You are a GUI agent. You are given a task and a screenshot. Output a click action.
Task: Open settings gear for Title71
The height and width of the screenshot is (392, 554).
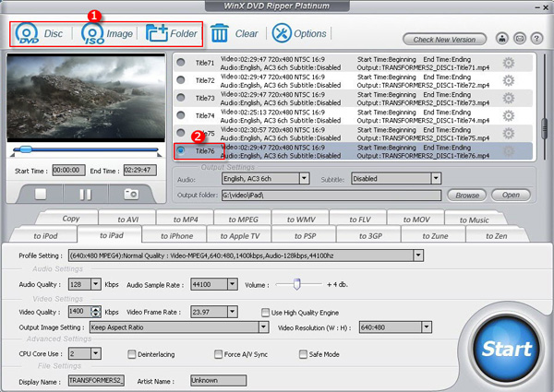tap(509, 63)
